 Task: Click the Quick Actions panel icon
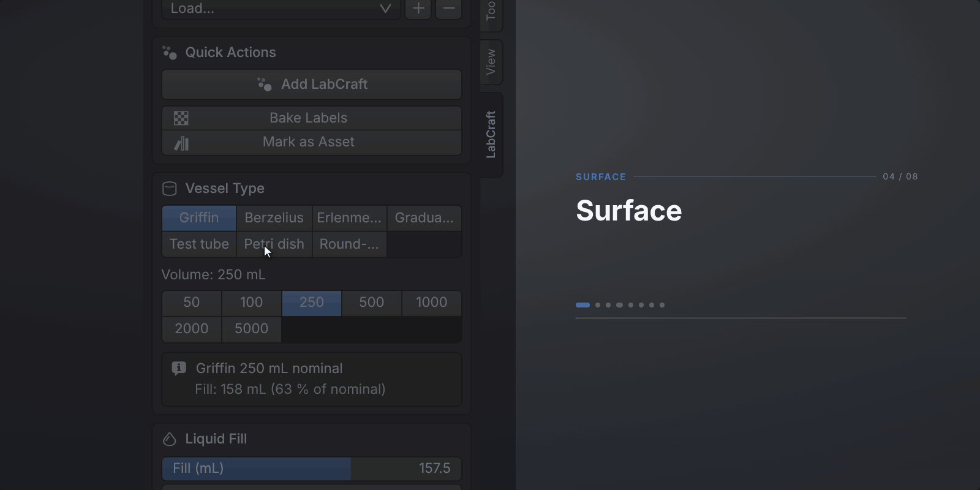coord(170,53)
